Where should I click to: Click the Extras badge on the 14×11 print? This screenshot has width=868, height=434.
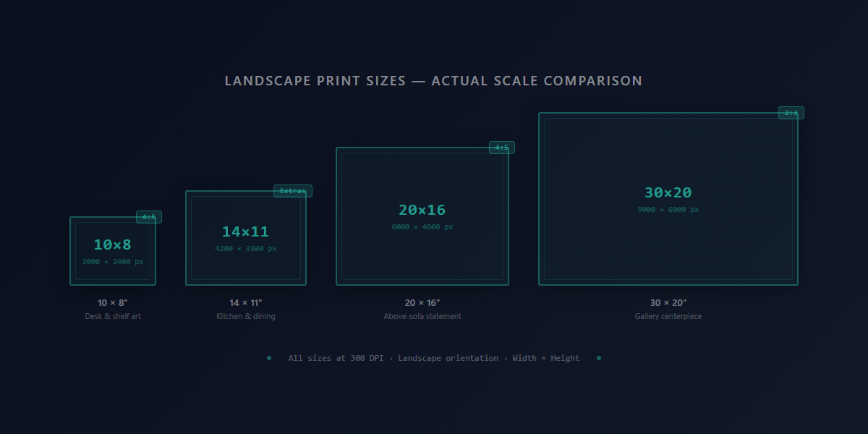[x=292, y=191]
